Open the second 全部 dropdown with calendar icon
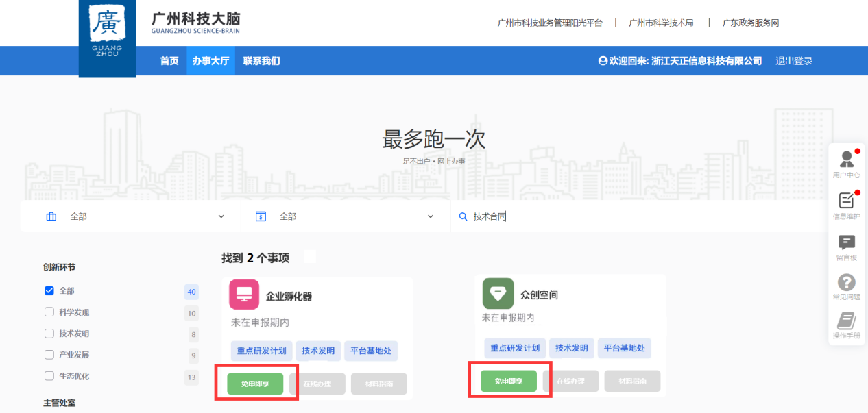The image size is (868, 413). tap(345, 216)
